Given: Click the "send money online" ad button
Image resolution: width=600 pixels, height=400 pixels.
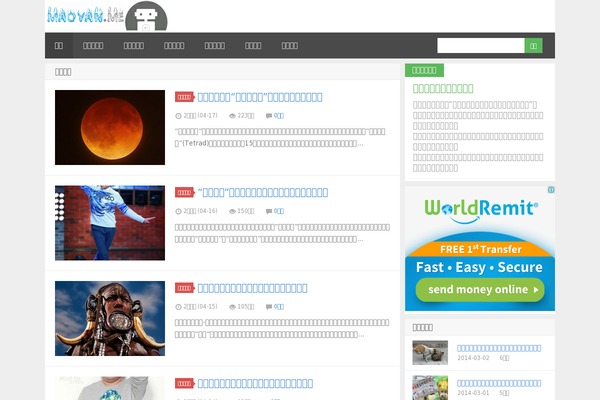Looking at the screenshot, I should 480,290.
